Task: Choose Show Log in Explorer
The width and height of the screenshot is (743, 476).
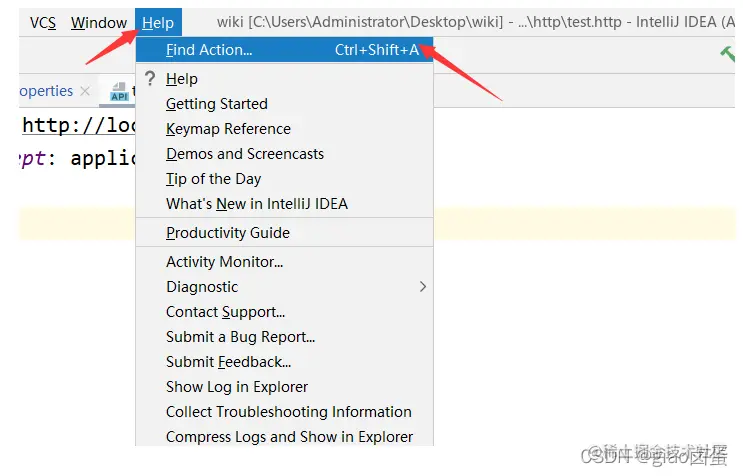Action: 284,387
